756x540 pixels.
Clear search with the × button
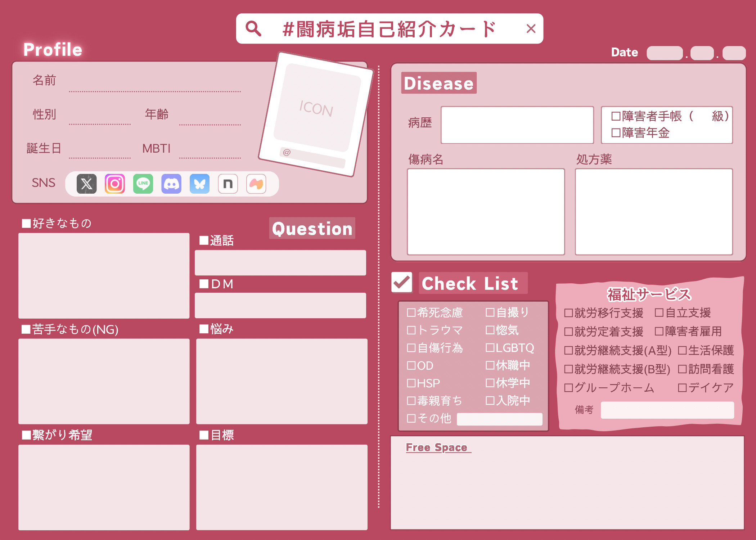tap(531, 28)
